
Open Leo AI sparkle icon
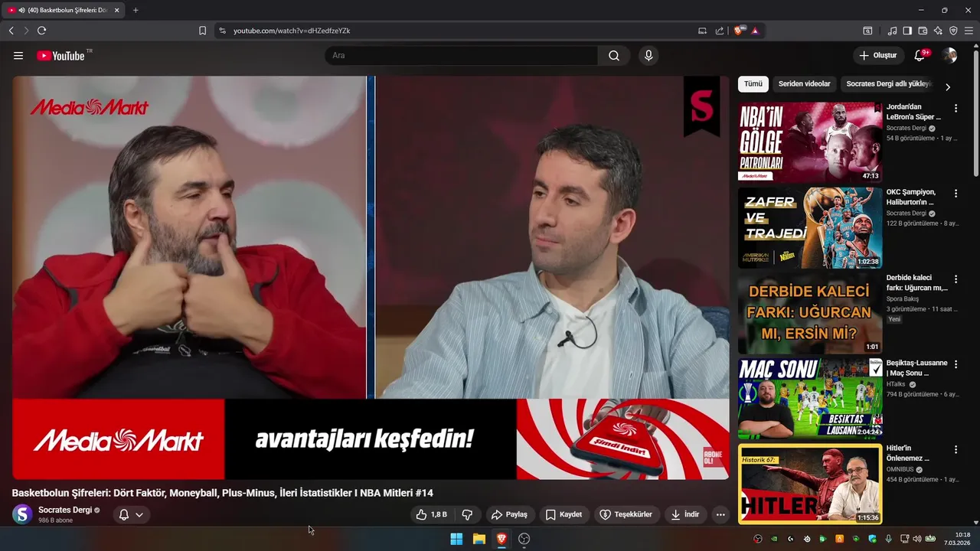tap(938, 31)
